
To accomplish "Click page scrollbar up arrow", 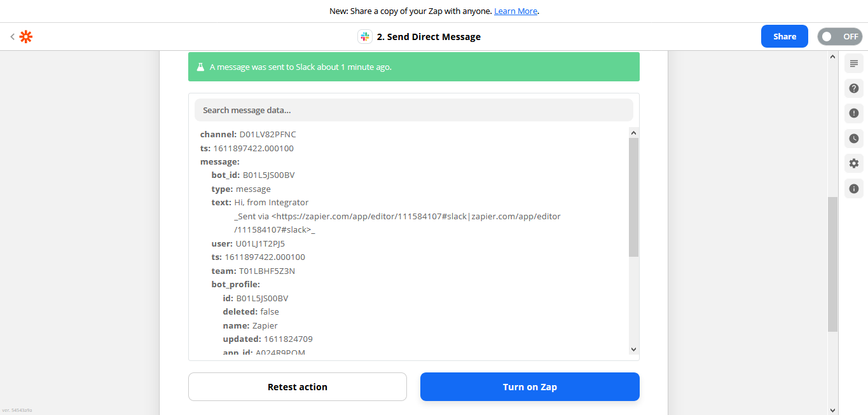I will [x=832, y=57].
